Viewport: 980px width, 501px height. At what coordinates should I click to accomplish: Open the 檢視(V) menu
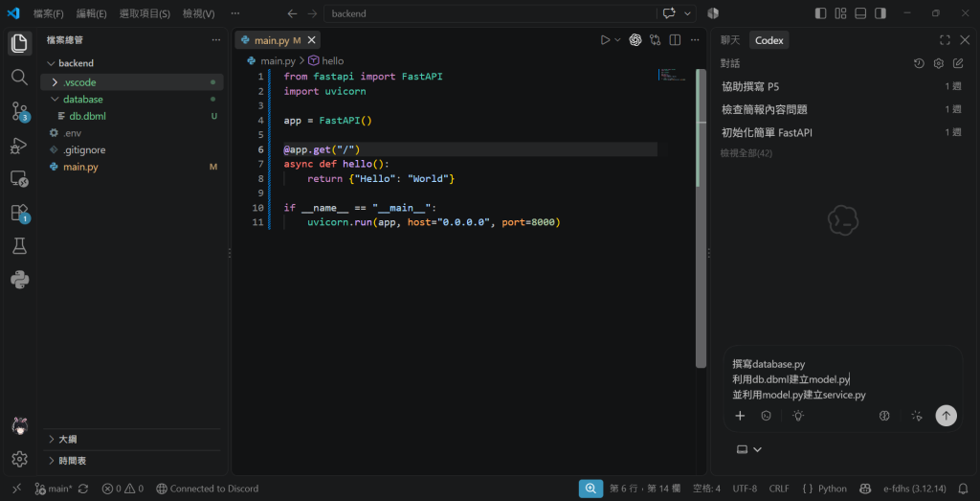tap(199, 13)
